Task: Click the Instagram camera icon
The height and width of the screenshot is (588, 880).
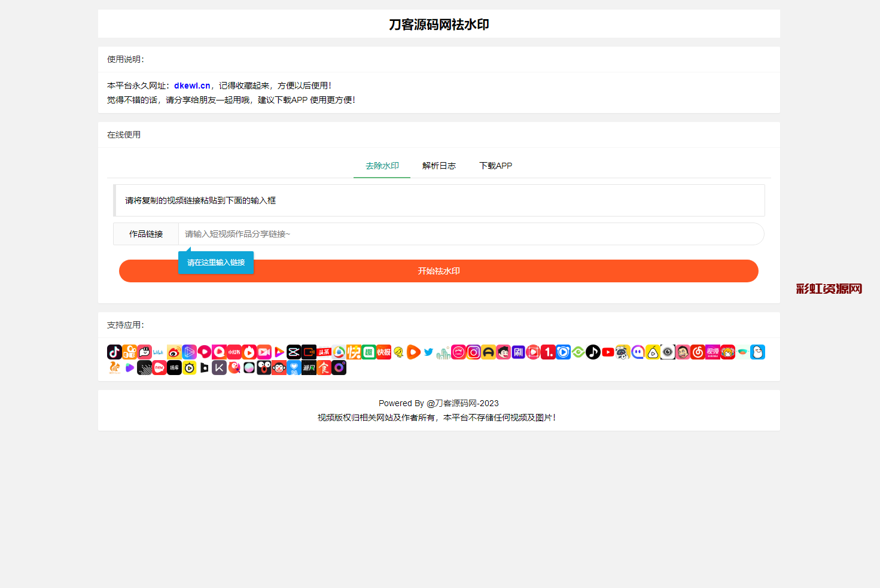Action: tap(473, 352)
